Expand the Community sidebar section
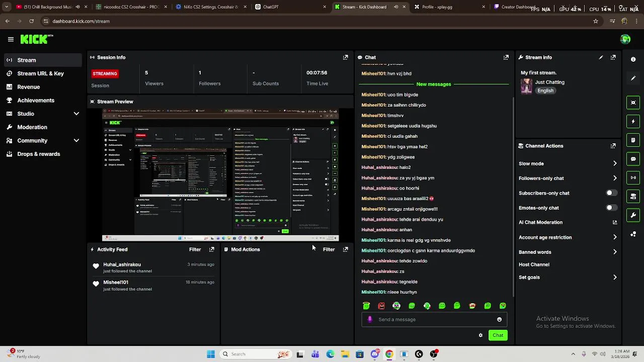Viewport: 644px width, 362px height. [x=76, y=141]
